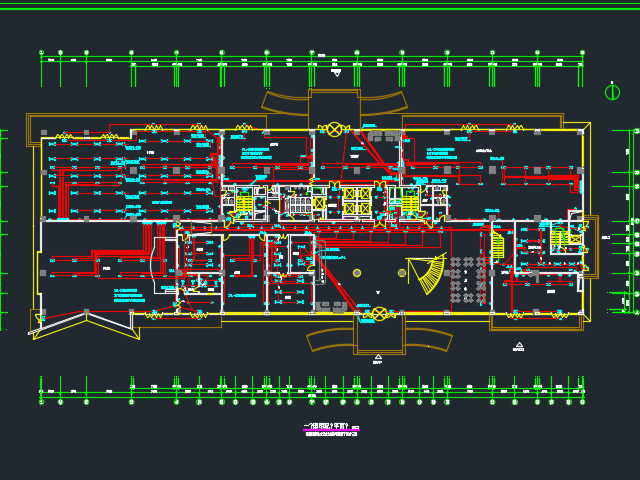Select the curved canopy right of the south entrance
The height and width of the screenshot is (480, 640).
point(429,340)
